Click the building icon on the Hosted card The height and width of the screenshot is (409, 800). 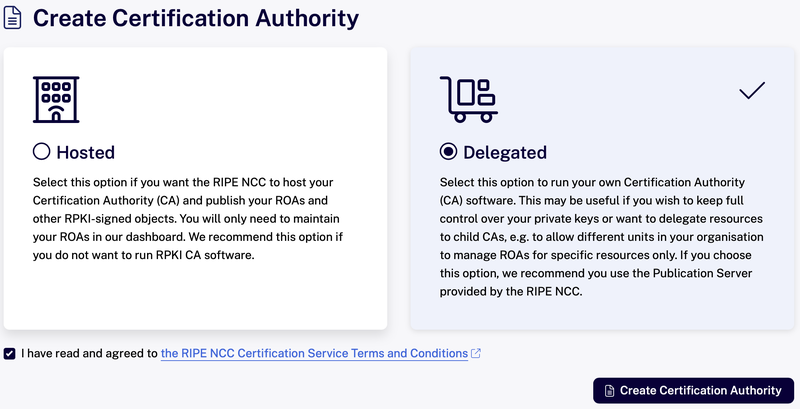click(56, 99)
